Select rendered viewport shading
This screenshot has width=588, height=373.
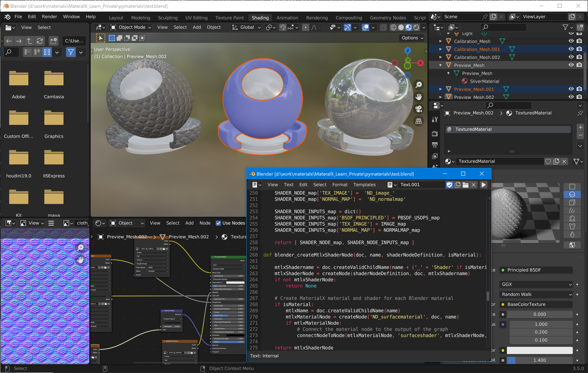416,27
